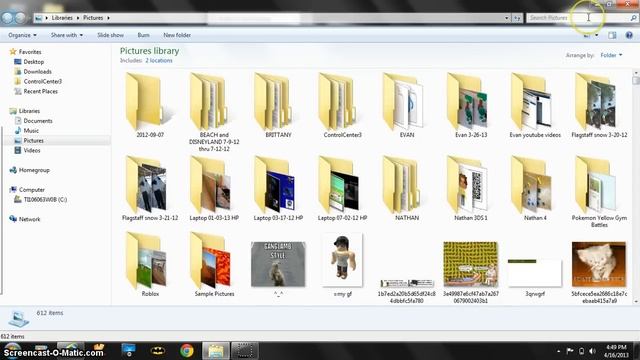Screen dimensions: 640x360
Task: Click the scroll down arrow of file list
Action: [x=636, y=302]
